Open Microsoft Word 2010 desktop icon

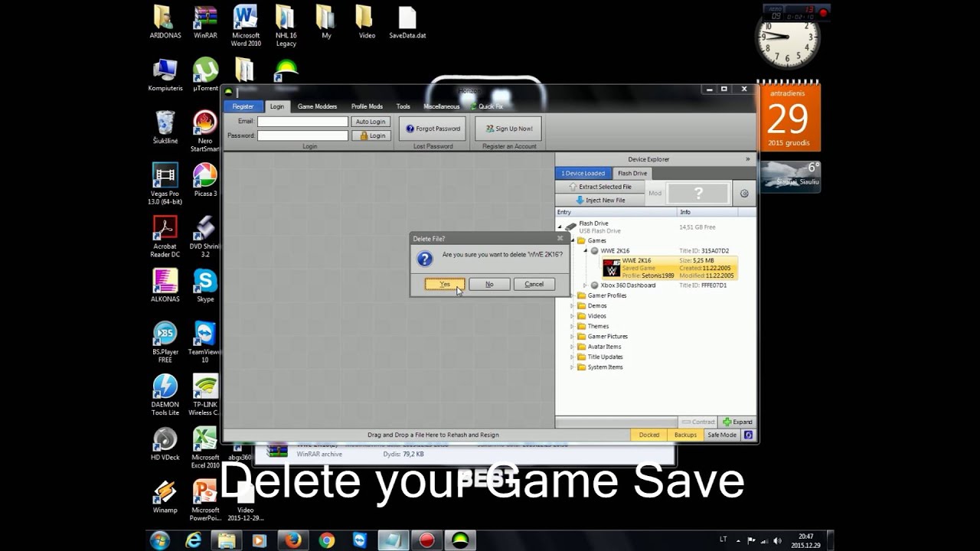(246, 25)
